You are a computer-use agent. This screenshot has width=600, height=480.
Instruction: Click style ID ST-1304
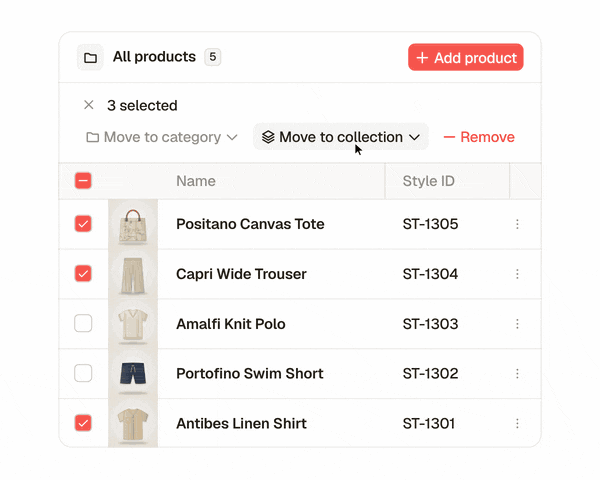click(430, 274)
